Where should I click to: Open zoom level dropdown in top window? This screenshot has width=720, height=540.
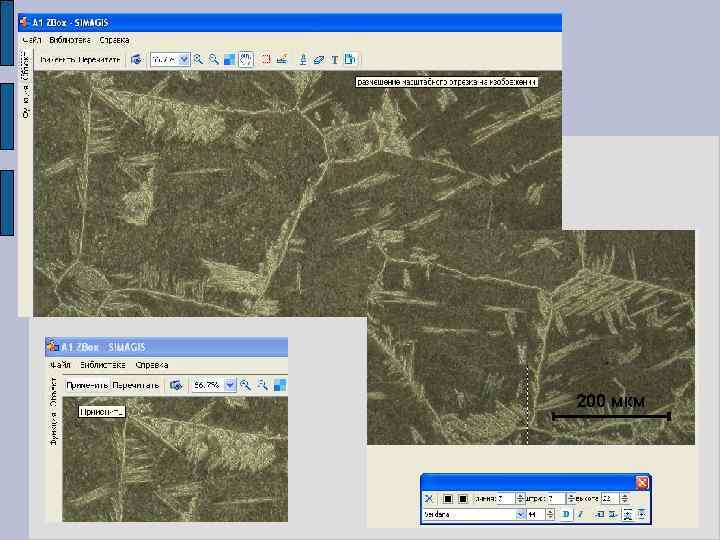click(184, 59)
